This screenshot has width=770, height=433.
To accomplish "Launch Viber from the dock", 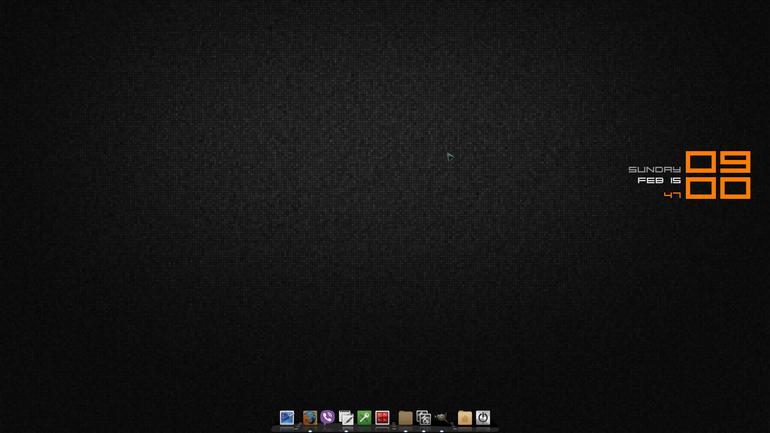I will pyautogui.click(x=328, y=417).
